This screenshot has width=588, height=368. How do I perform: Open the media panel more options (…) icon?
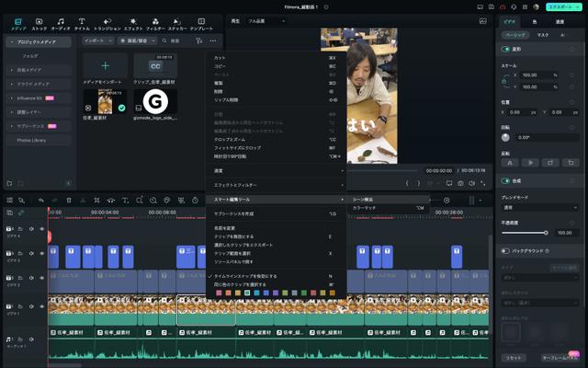click(213, 41)
